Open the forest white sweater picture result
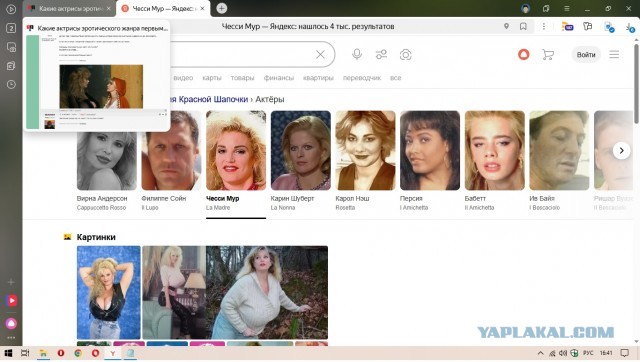The image size is (640, 362). [x=267, y=292]
